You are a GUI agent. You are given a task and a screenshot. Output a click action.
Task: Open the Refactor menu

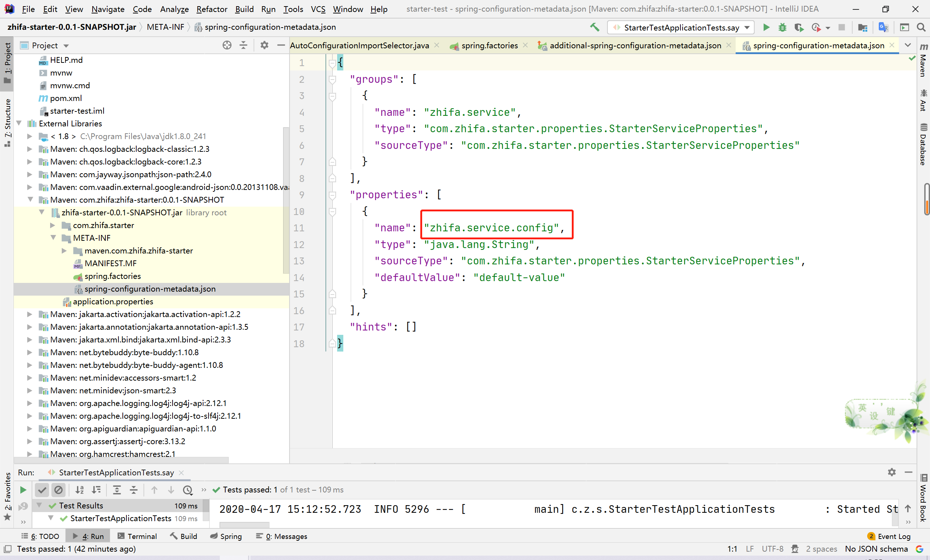coord(212,9)
